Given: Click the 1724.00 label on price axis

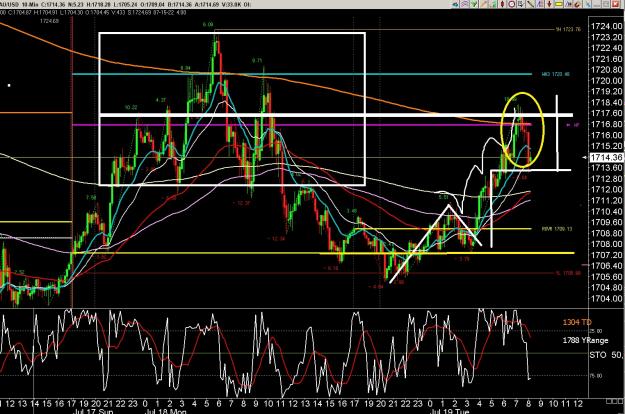Looking at the screenshot, I should click(x=606, y=26).
